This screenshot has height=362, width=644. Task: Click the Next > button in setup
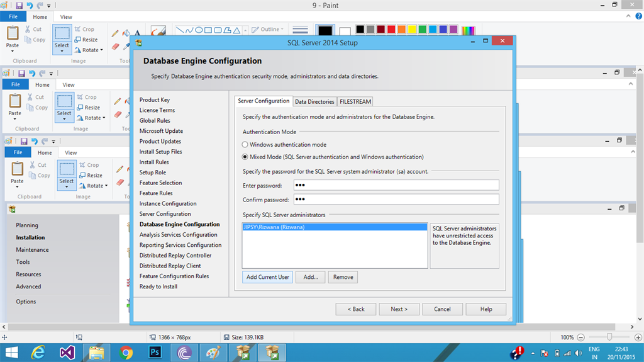click(x=399, y=309)
